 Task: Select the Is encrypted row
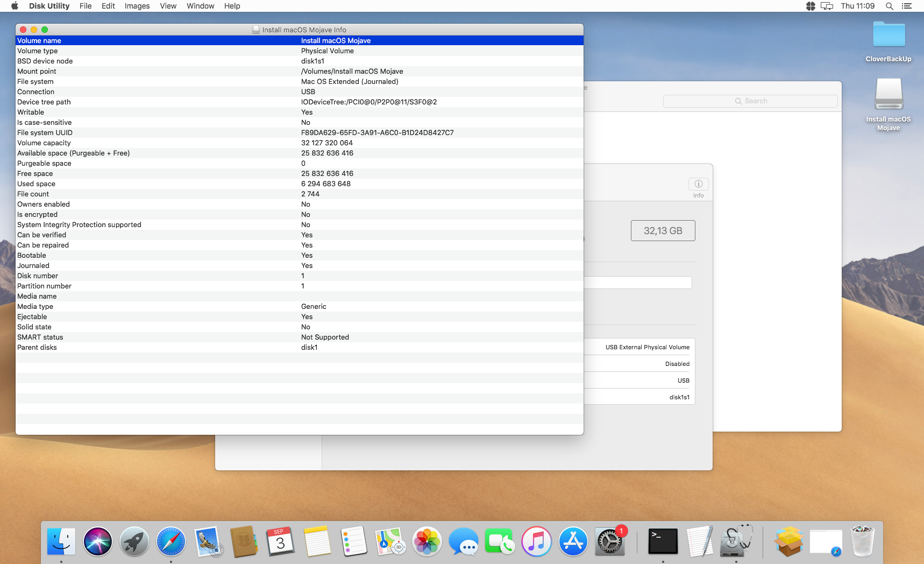300,214
